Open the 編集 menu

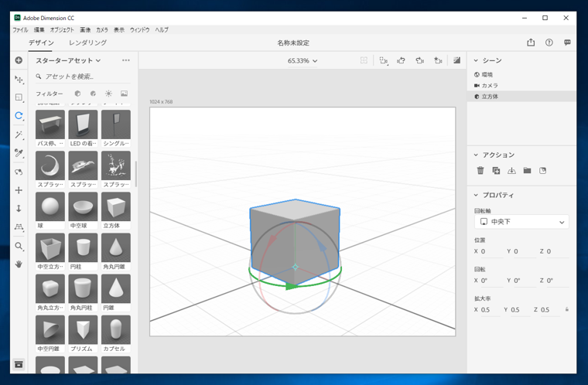39,29
